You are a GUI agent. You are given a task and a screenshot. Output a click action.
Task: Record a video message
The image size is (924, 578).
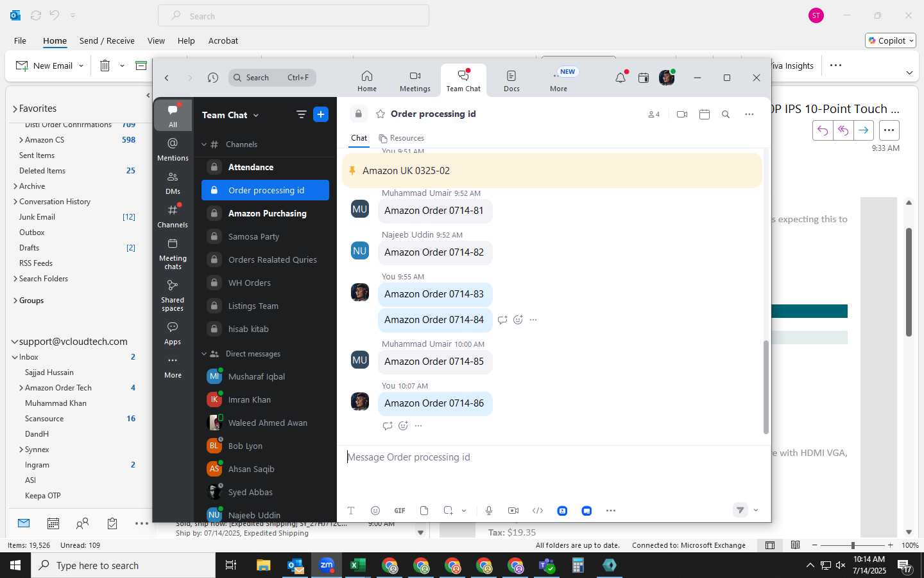(513, 511)
